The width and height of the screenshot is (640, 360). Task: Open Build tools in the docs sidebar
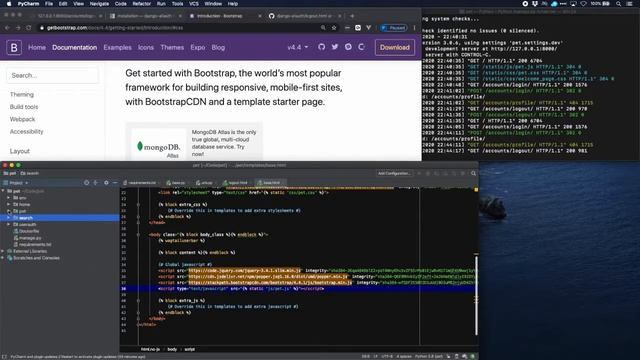(24, 107)
